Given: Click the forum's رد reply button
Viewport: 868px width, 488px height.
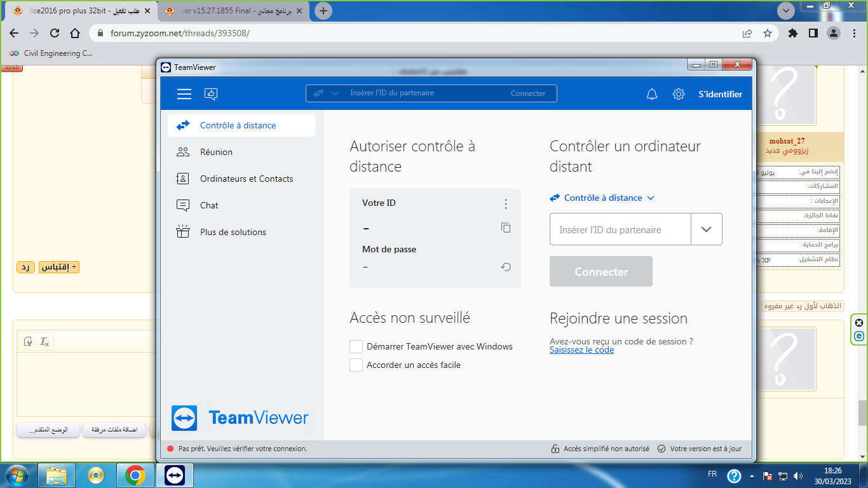Looking at the screenshot, I should coord(25,267).
